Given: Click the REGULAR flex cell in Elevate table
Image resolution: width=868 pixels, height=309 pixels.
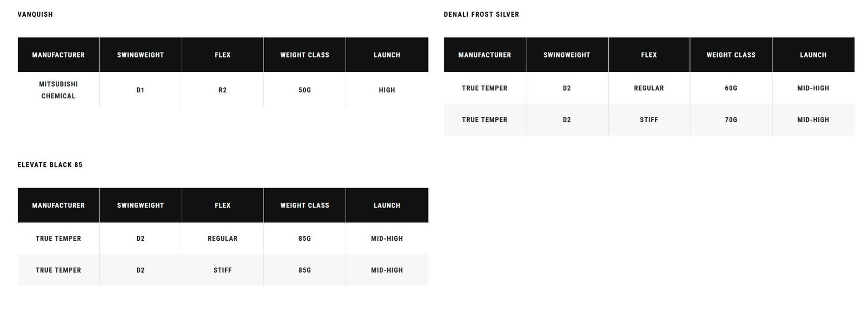Looking at the screenshot, I should point(222,239).
